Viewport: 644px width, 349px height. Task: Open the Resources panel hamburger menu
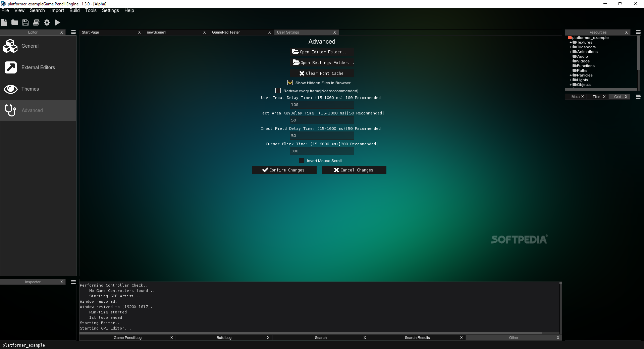click(638, 32)
